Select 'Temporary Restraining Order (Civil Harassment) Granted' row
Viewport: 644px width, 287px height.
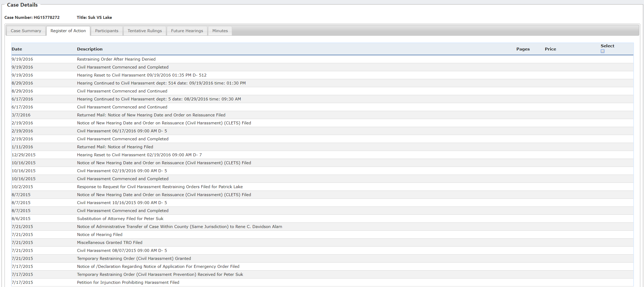click(322, 259)
